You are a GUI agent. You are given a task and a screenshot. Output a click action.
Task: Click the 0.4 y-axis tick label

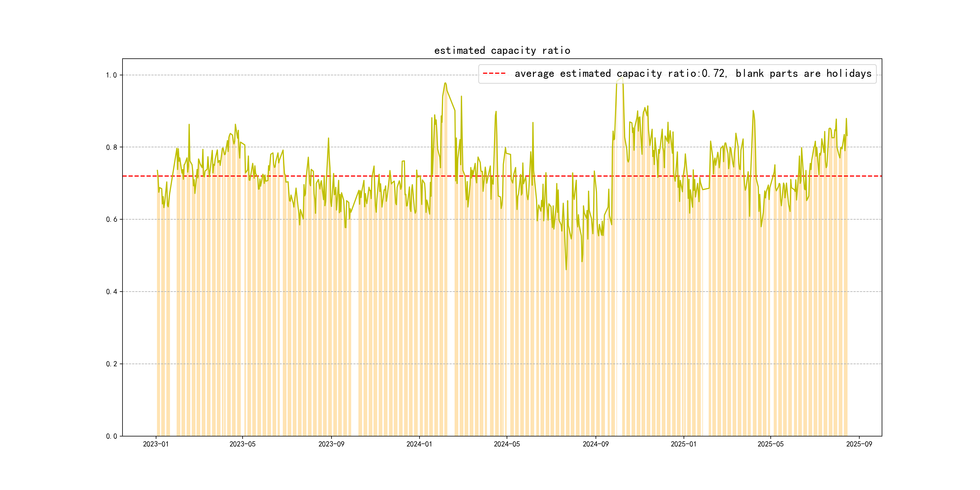click(x=111, y=292)
